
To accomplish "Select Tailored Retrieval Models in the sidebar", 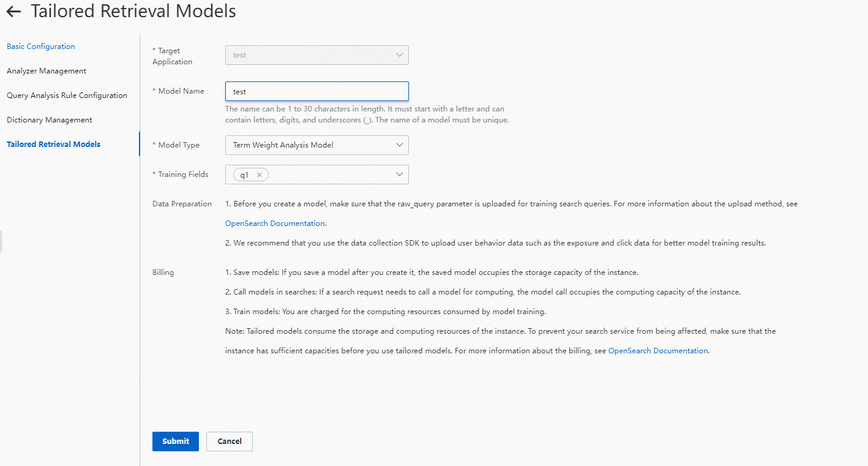I will pyautogui.click(x=53, y=145).
